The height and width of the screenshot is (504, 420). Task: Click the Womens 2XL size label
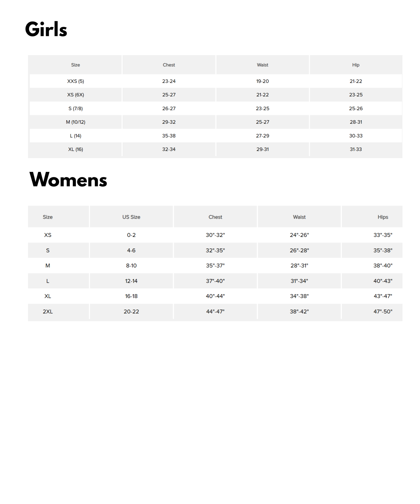[x=48, y=311]
